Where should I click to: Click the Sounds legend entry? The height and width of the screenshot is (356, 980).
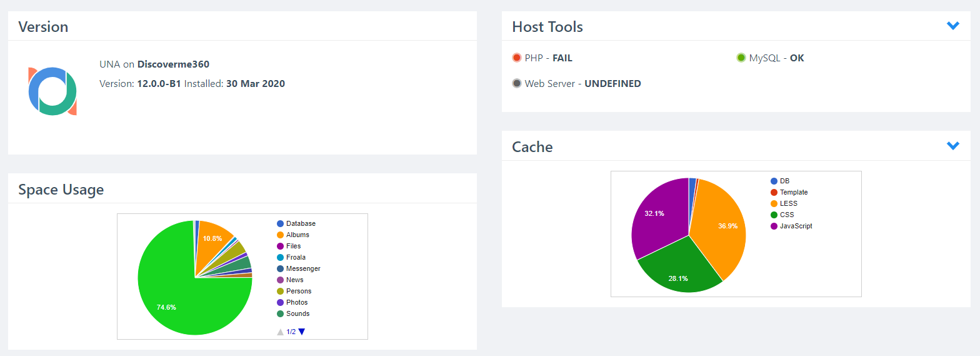293,313
